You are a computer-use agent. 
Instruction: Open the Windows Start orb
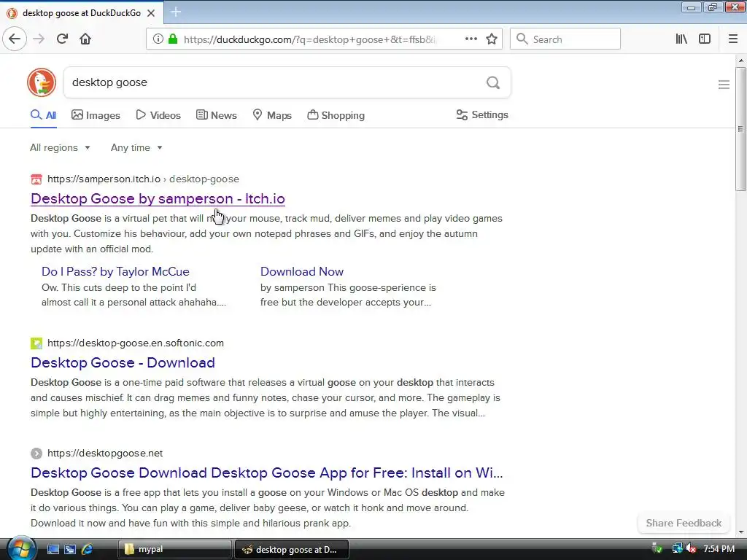(x=21, y=548)
